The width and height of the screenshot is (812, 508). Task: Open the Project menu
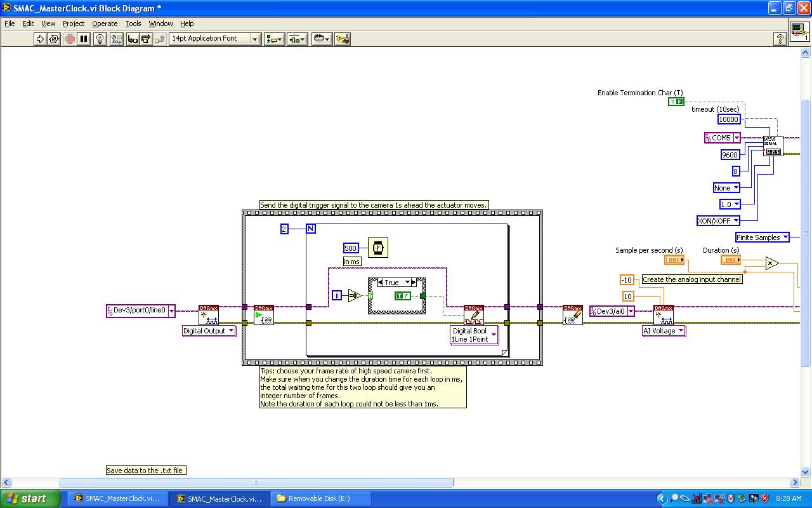tap(74, 23)
